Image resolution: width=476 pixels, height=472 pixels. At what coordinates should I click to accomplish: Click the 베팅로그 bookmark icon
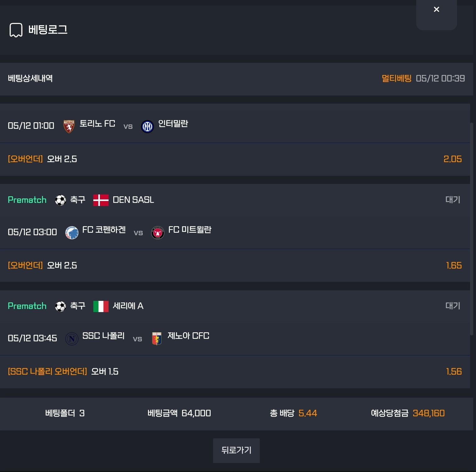point(16,30)
